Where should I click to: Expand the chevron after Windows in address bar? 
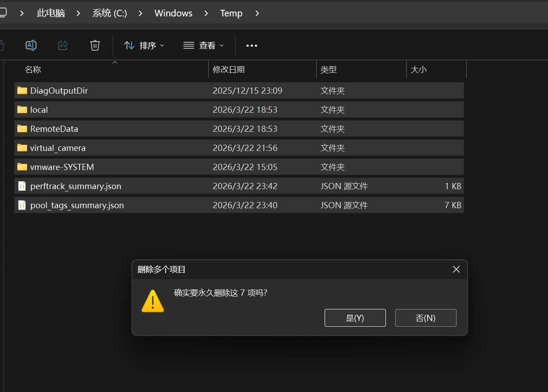206,13
